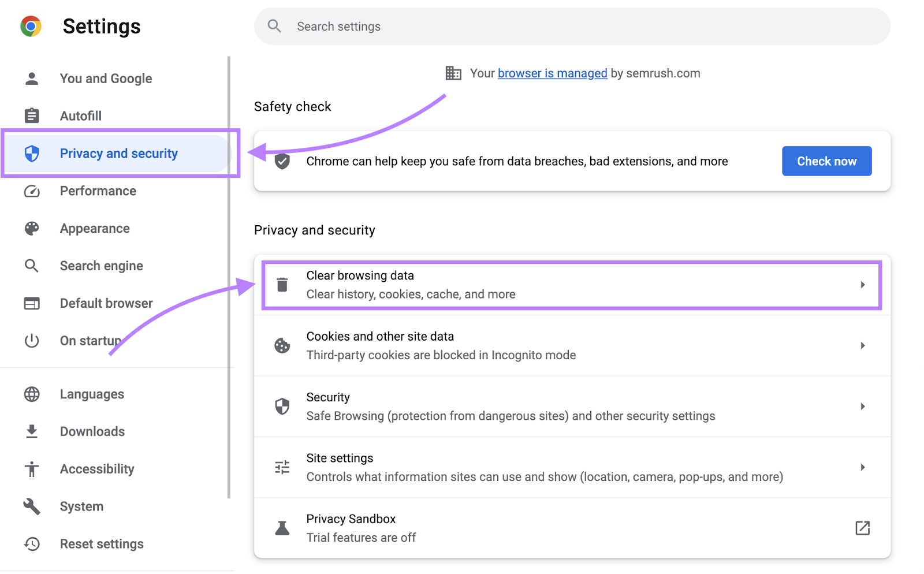Click the Autofill clipboard icon
Image resolution: width=924 pixels, height=574 pixels.
[32, 115]
